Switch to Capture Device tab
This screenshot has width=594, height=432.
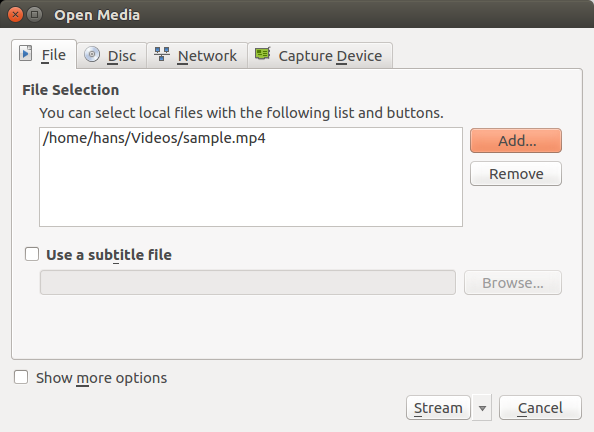coord(320,55)
